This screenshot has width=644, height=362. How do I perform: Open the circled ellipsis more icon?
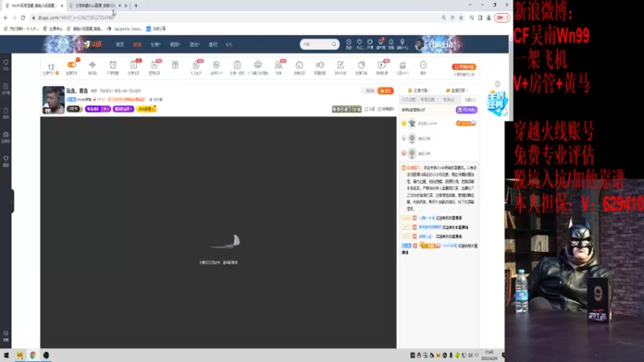[x=423, y=65]
